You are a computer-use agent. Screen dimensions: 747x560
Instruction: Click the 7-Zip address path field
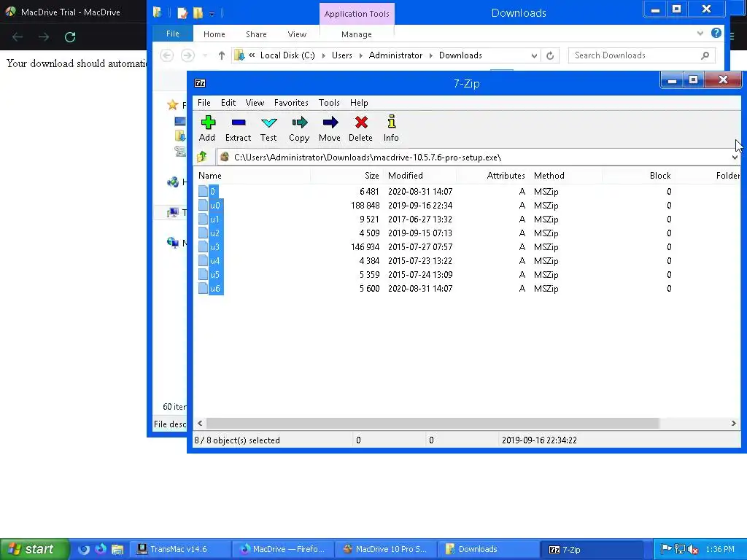474,157
